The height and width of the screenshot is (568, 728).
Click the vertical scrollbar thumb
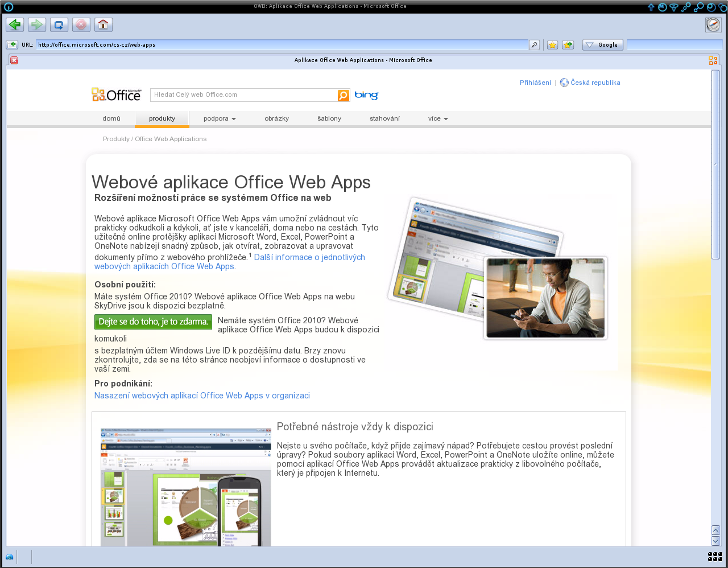[715, 165]
